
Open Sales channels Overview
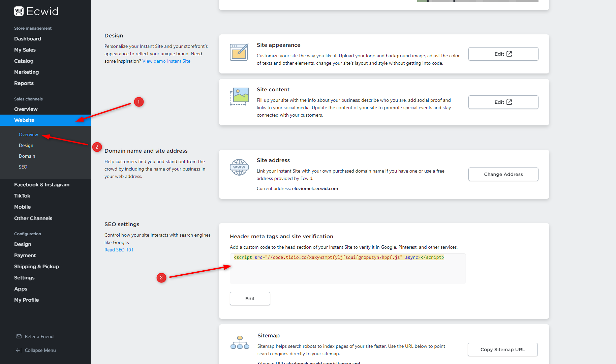26,109
